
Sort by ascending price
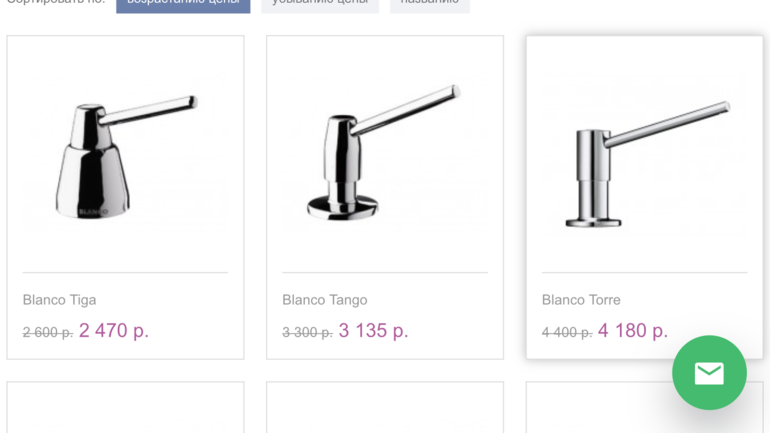(x=183, y=4)
